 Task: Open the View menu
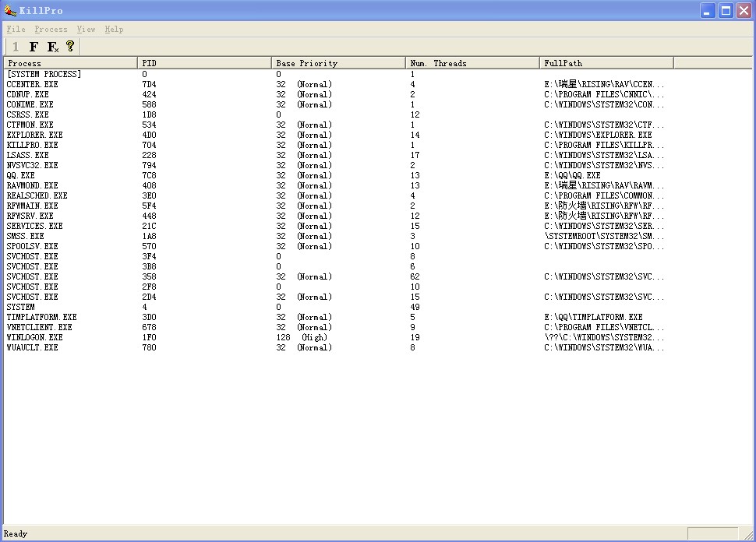tap(86, 29)
